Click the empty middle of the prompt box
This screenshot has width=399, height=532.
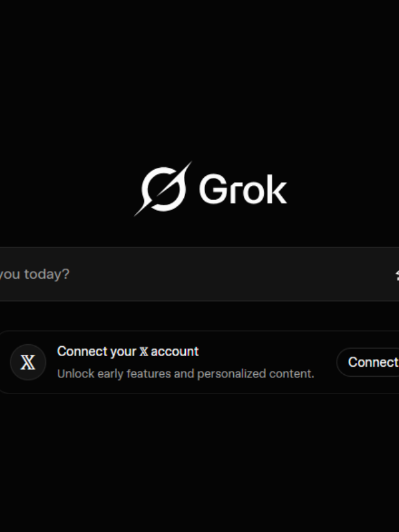[x=218, y=274]
